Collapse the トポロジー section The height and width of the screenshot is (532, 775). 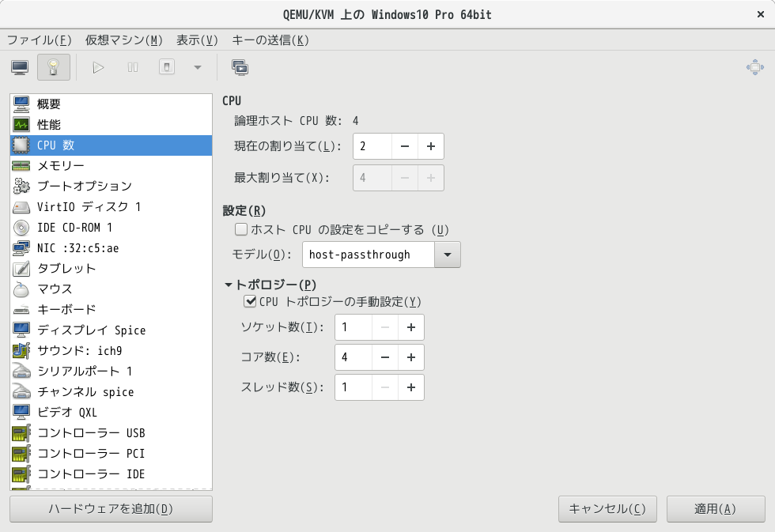[228, 285]
